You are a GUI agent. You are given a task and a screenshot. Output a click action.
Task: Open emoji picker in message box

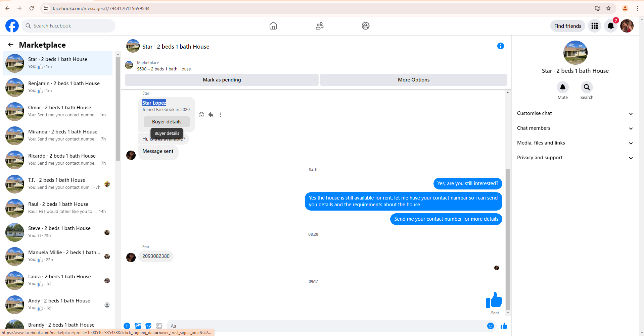pos(491,326)
